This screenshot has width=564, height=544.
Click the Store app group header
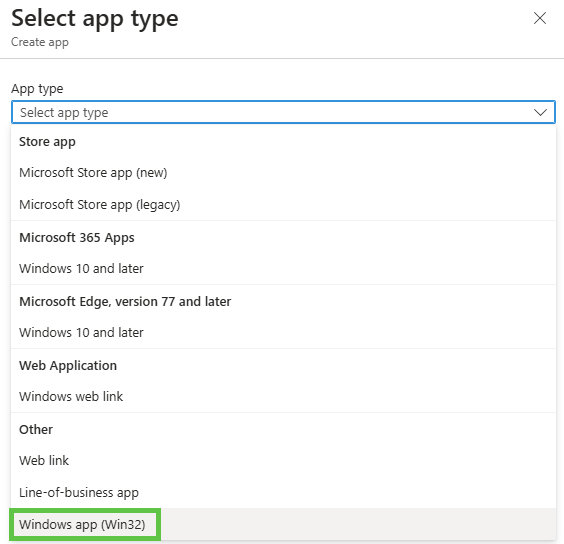click(x=47, y=142)
